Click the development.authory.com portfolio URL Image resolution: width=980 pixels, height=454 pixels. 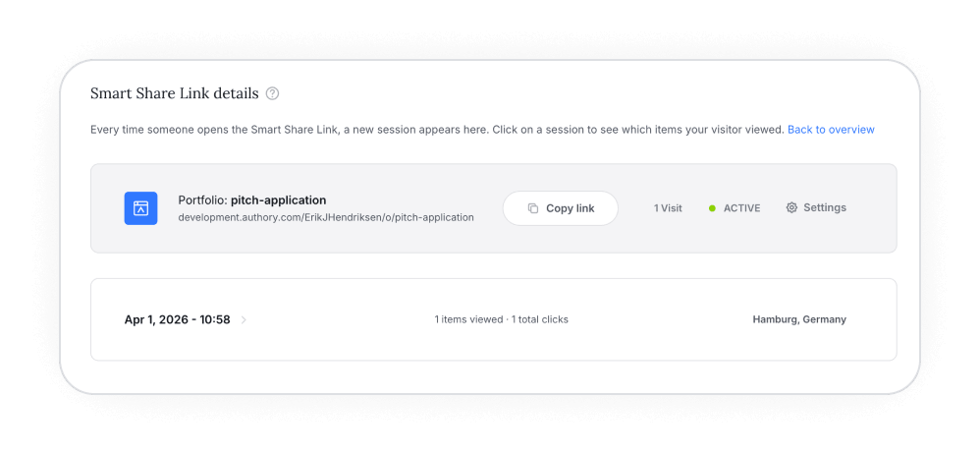click(x=325, y=217)
